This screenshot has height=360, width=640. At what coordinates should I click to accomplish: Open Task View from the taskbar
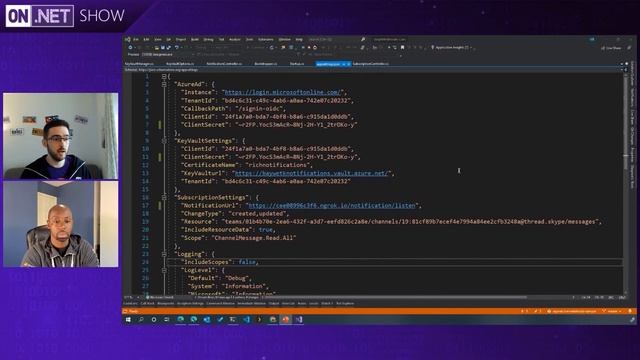(x=167, y=320)
